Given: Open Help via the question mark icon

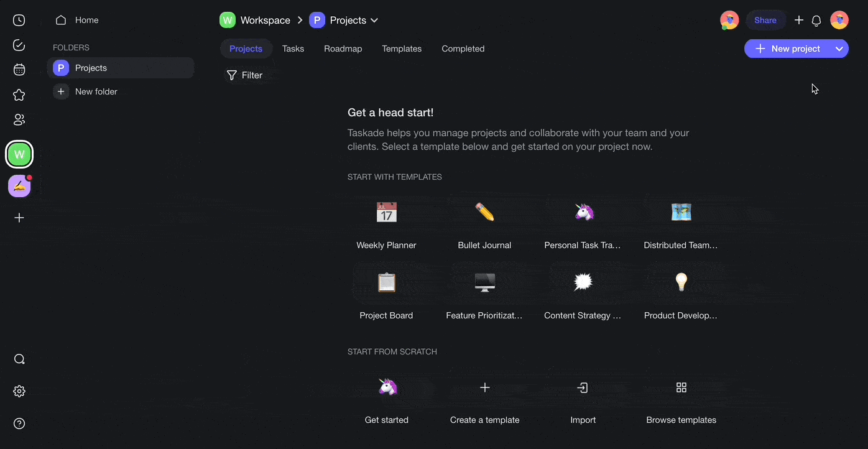Looking at the screenshot, I should pos(19,424).
